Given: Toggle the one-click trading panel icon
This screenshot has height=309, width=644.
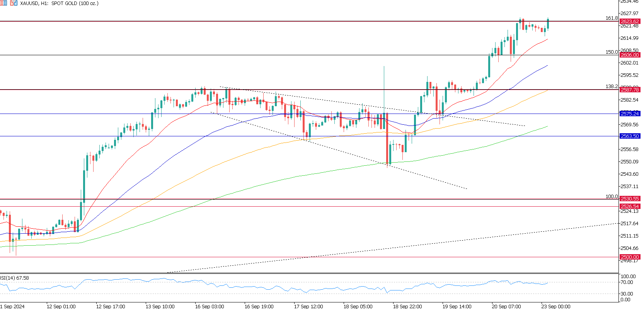Looking at the screenshot, I should pyautogui.click(x=14, y=3).
